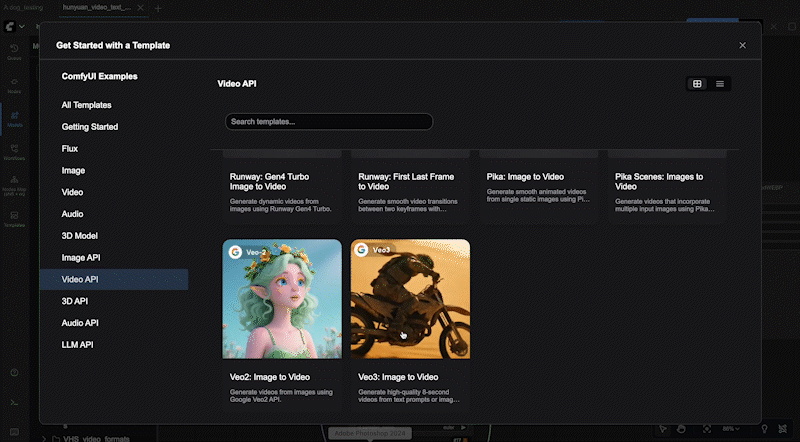This screenshot has width=800, height=442.
Task: Switch to the hunyuan_video_text workflow tab
Action: click(97, 8)
